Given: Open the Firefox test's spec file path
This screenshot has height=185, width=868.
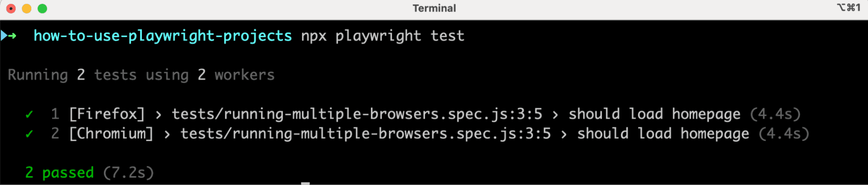Looking at the screenshot, I should (x=356, y=114).
